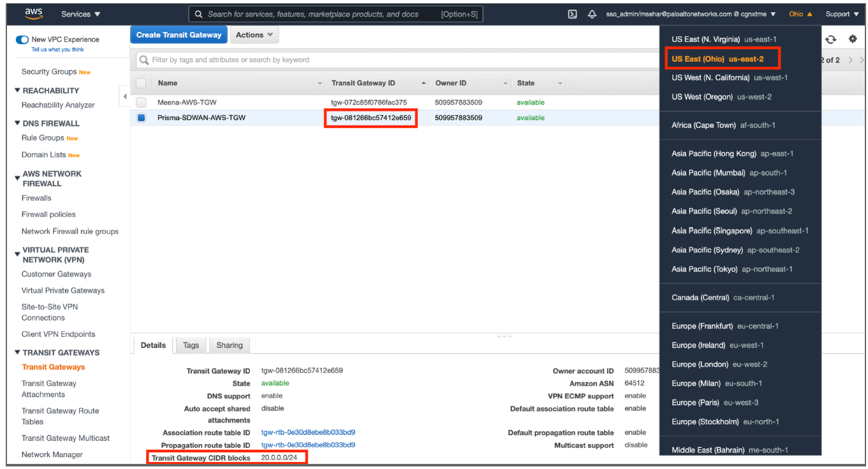
Task: Go to next page of results arrow
Action: (851, 60)
